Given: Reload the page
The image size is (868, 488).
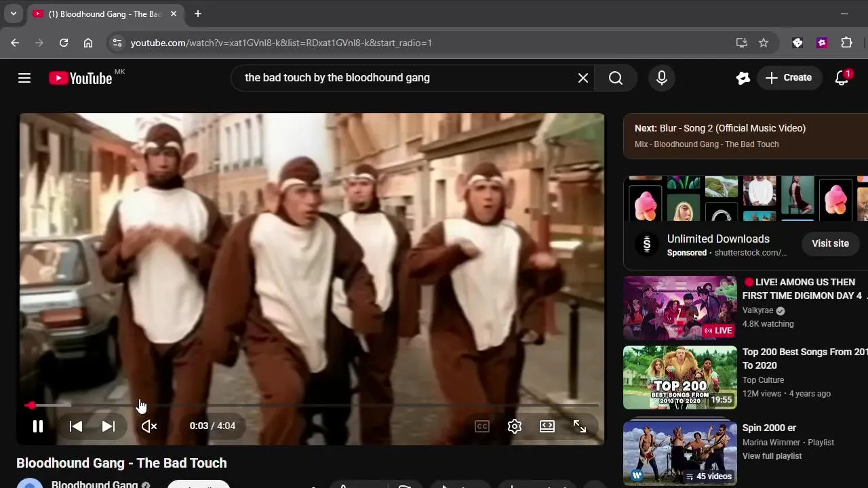Looking at the screenshot, I should (64, 43).
